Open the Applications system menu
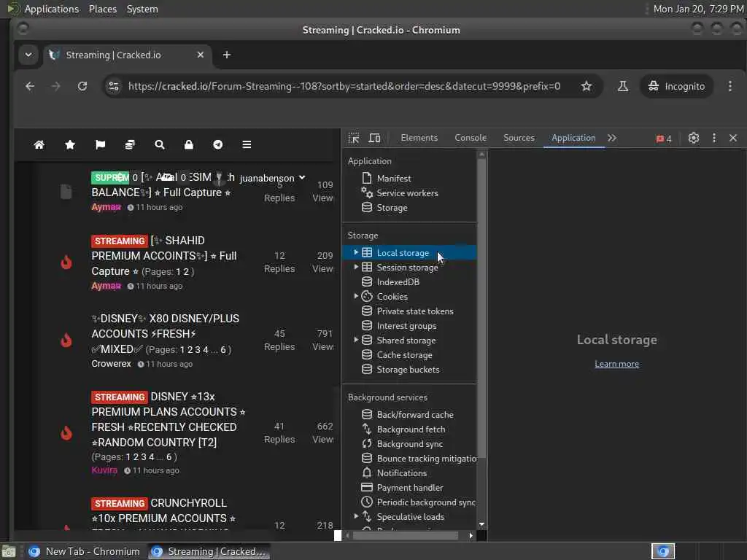 (52, 9)
